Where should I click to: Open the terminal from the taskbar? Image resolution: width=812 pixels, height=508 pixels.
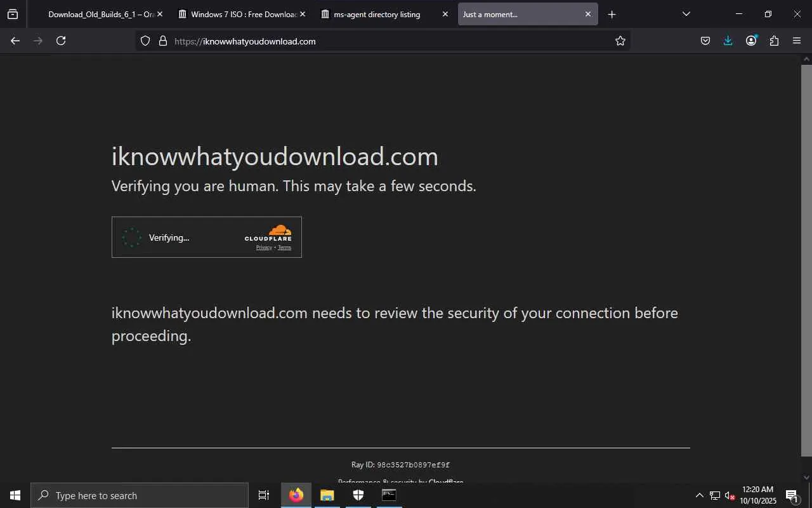click(390, 495)
